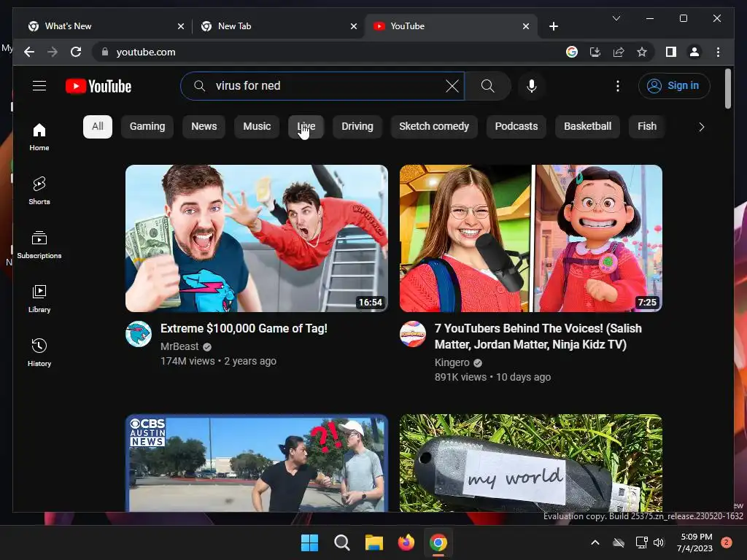Reload the page with the refresh icon
The width and height of the screenshot is (747, 560).
(76, 52)
